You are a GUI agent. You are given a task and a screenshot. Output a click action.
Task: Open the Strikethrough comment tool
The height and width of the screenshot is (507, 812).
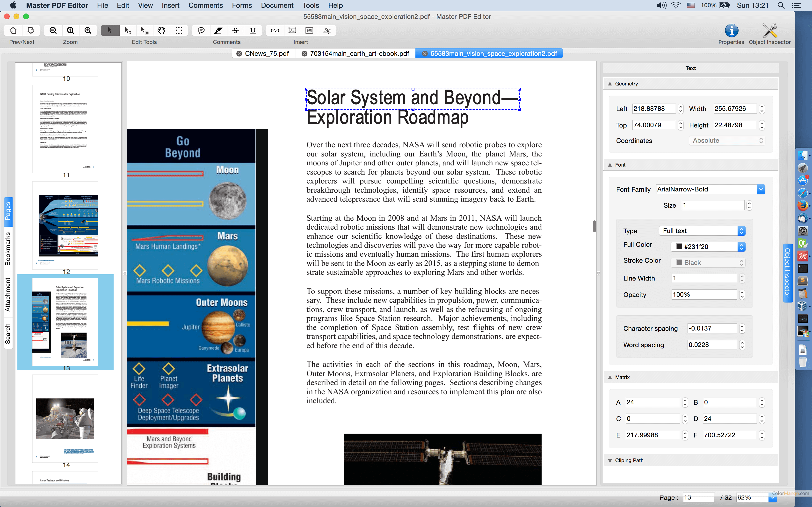236,30
